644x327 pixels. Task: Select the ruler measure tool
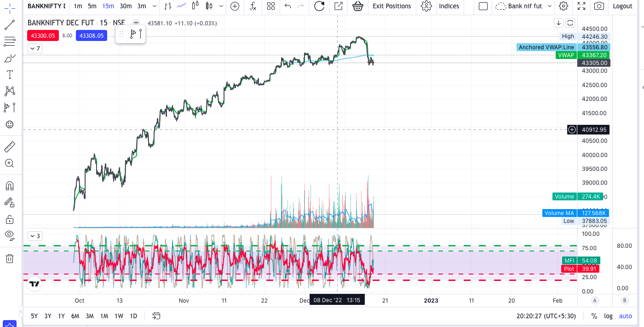pyautogui.click(x=10, y=147)
